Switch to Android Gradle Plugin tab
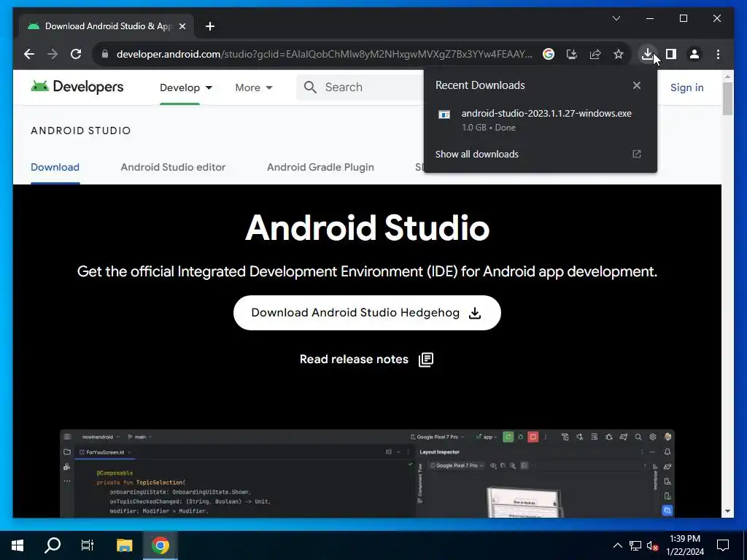 point(320,167)
